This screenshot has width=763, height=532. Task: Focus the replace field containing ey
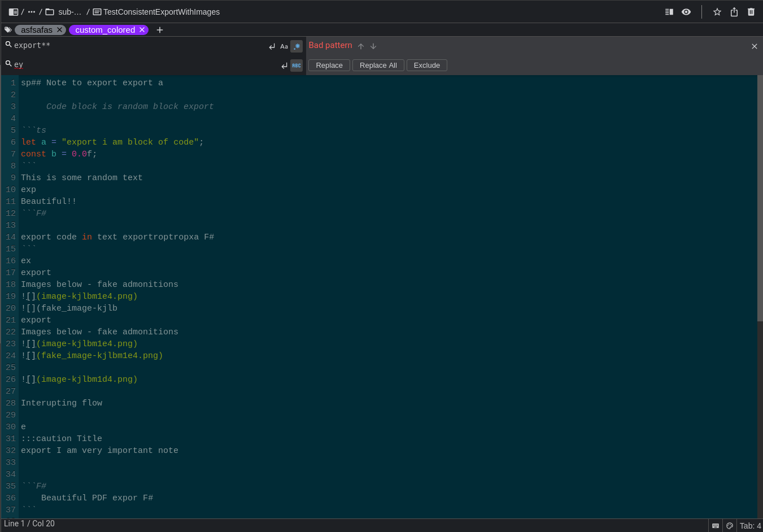coord(145,65)
